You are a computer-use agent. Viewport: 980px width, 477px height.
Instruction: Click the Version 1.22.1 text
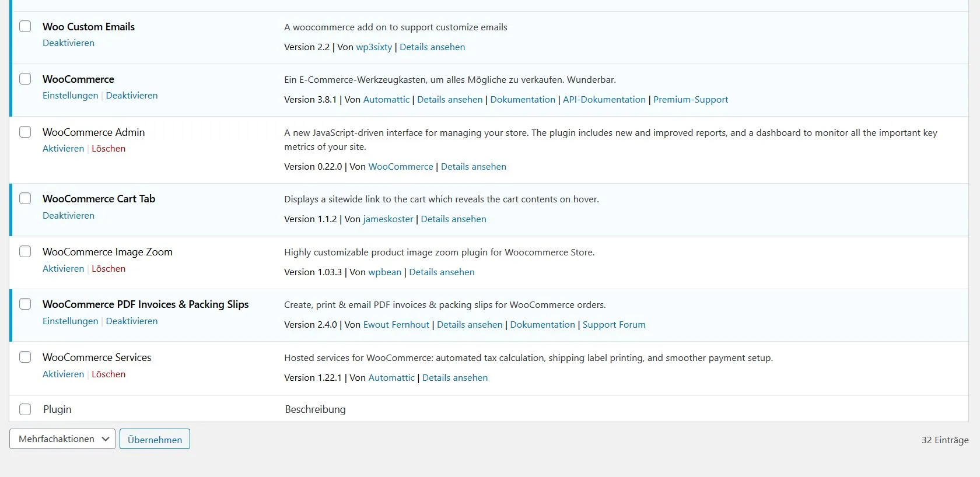tap(313, 378)
